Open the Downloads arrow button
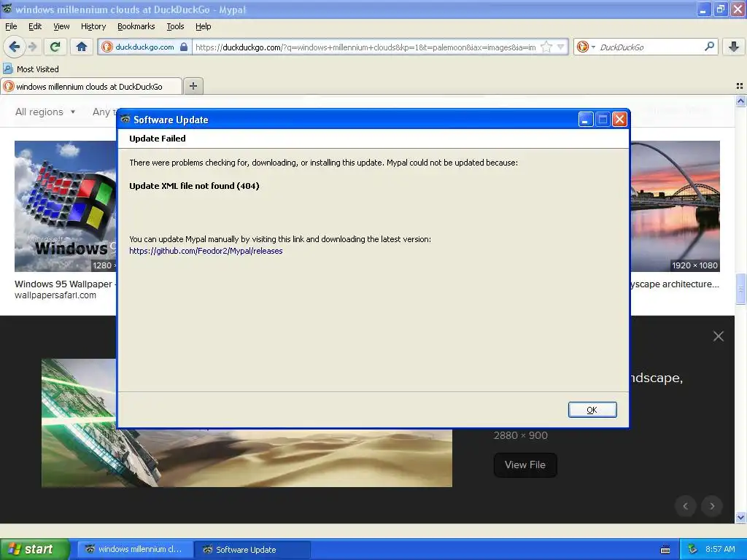Image resolution: width=747 pixels, height=560 pixels. tap(734, 47)
